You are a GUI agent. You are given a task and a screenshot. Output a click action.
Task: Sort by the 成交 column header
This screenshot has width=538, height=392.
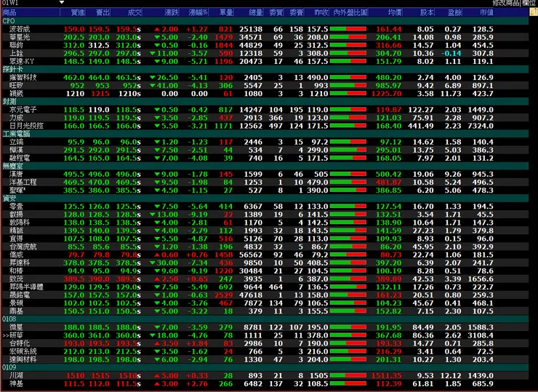[134, 12]
